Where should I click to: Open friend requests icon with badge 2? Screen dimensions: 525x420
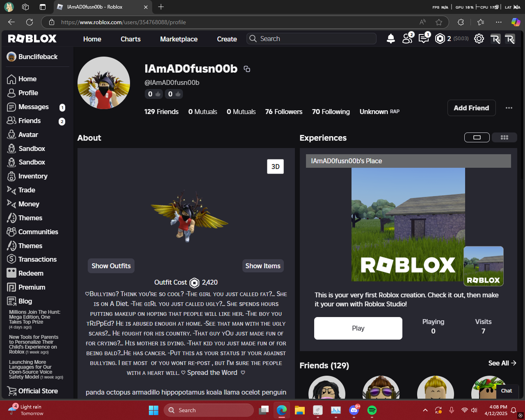click(x=408, y=38)
